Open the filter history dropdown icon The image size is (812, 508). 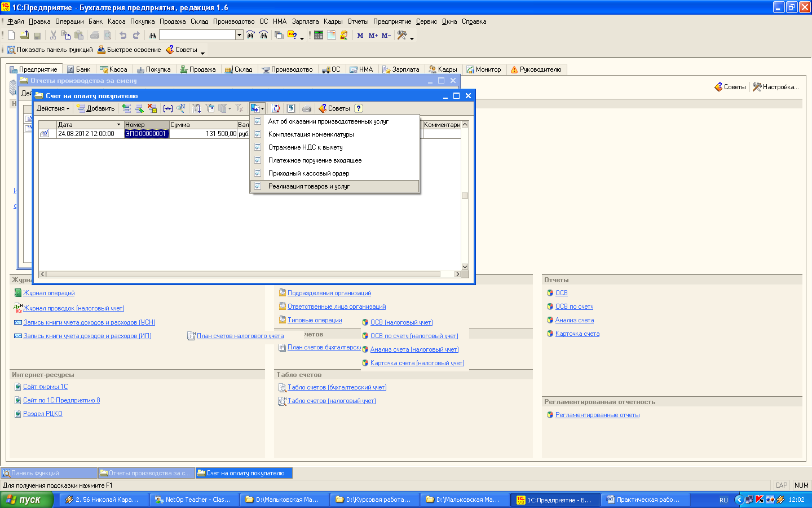[225, 108]
